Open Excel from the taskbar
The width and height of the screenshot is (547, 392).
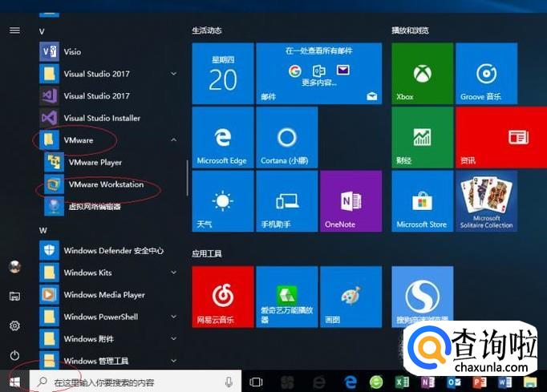click(402, 382)
